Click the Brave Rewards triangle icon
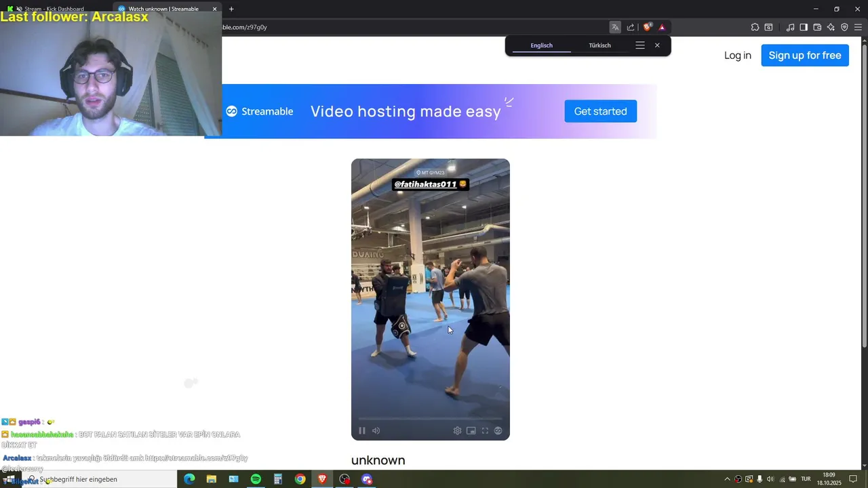The height and width of the screenshot is (488, 868). tap(662, 27)
